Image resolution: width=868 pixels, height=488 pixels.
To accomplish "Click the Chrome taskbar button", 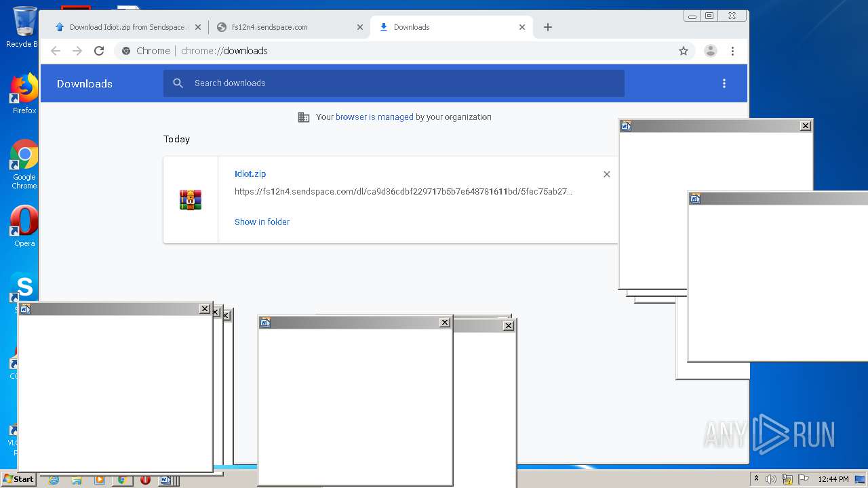I will tap(122, 480).
